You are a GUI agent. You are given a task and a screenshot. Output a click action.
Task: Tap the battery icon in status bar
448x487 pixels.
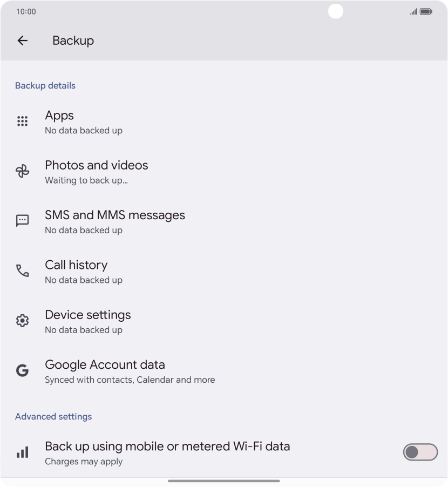pyautogui.click(x=426, y=11)
